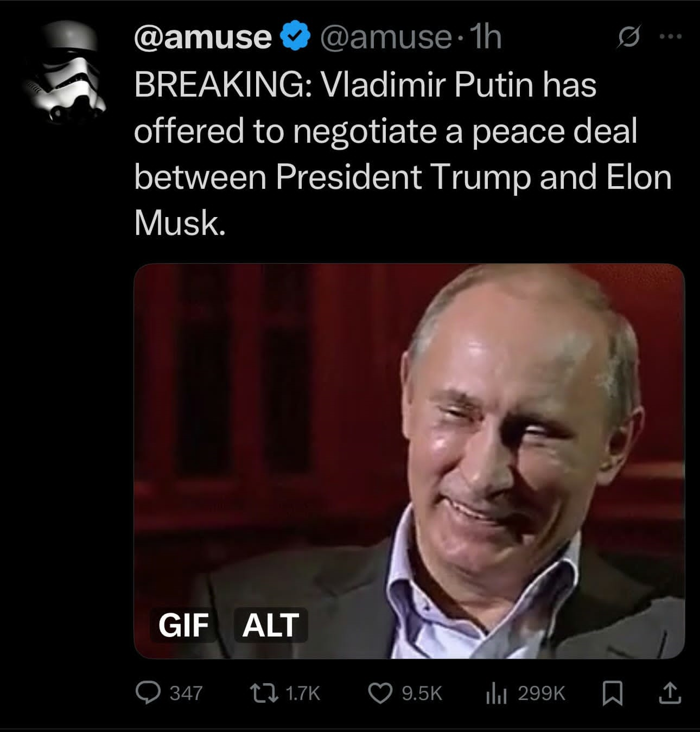Bookmark this post
The height and width of the screenshot is (732, 700).
pos(613,692)
